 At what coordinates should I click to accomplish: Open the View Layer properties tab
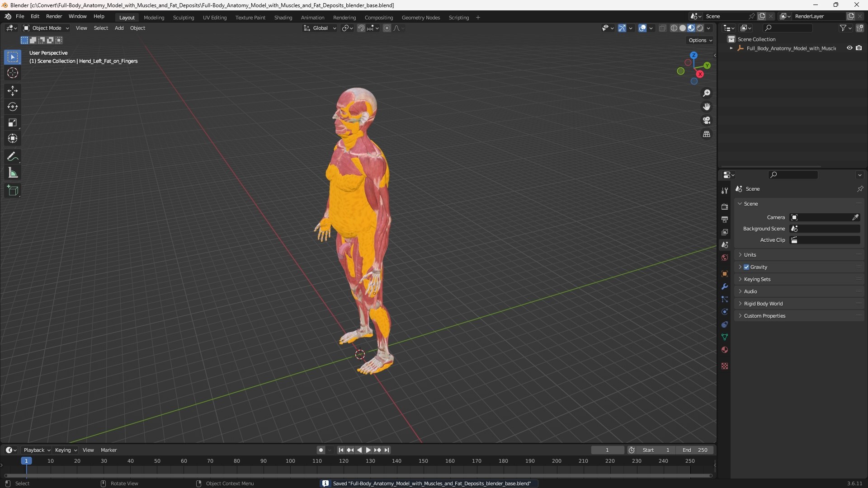[x=725, y=232]
